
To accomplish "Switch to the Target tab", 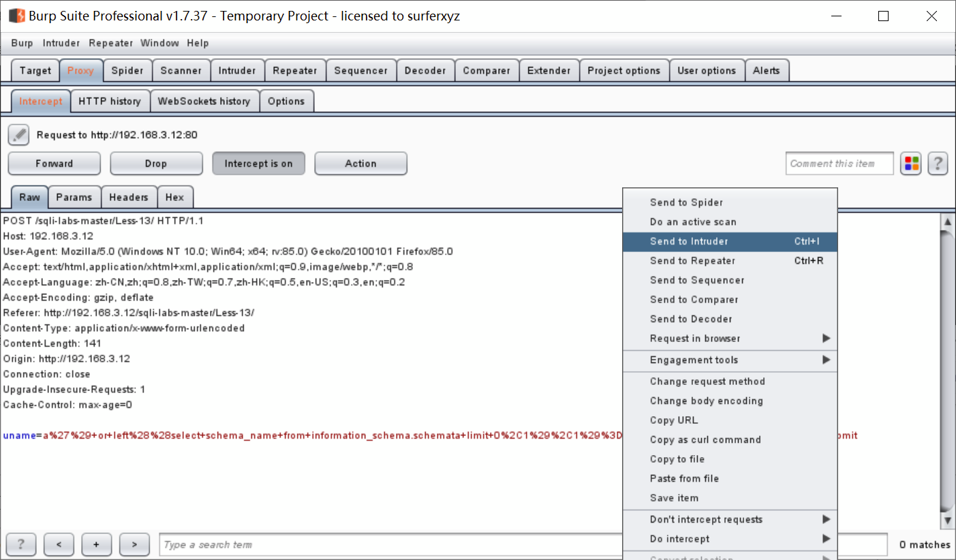I will point(35,70).
